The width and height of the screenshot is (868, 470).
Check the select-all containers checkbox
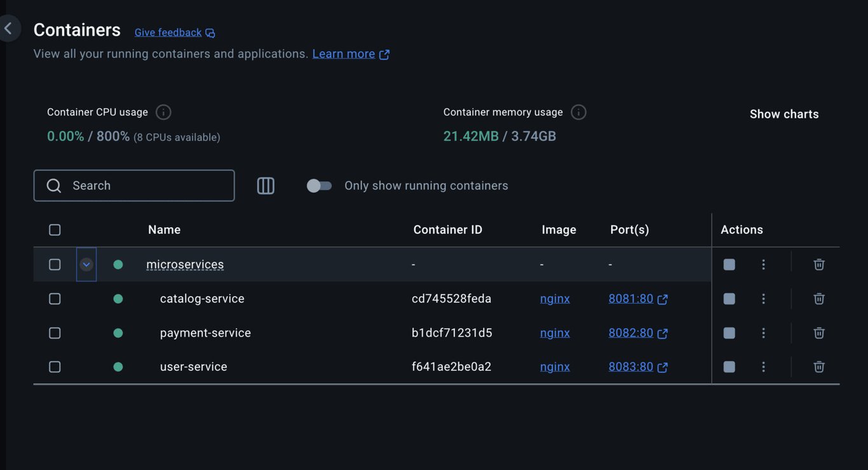pyautogui.click(x=54, y=229)
